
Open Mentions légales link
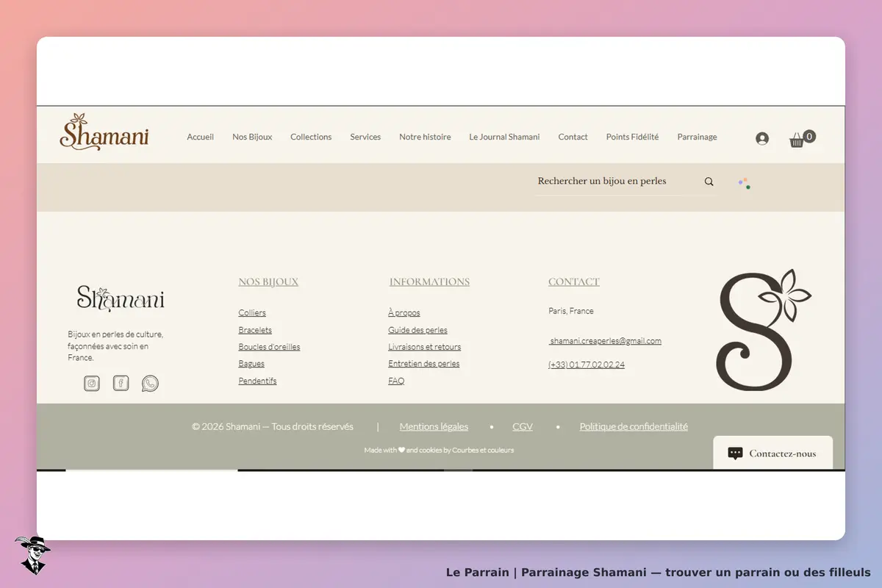click(434, 426)
